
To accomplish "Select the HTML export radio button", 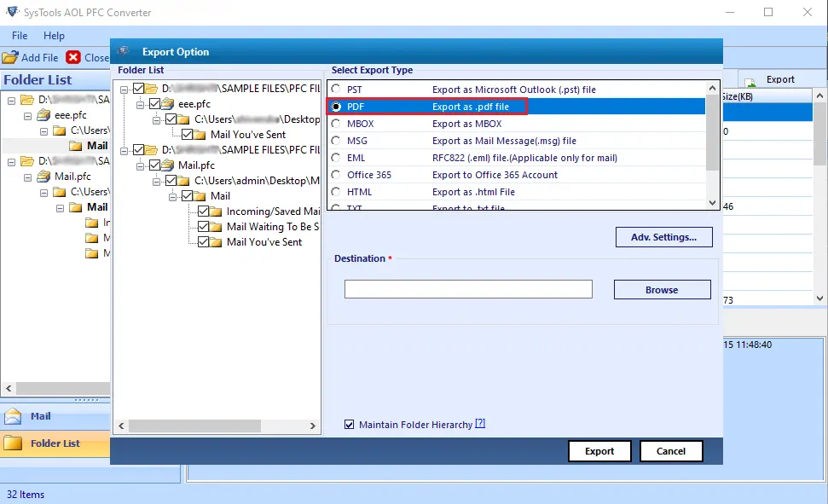I will click(x=336, y=192).
